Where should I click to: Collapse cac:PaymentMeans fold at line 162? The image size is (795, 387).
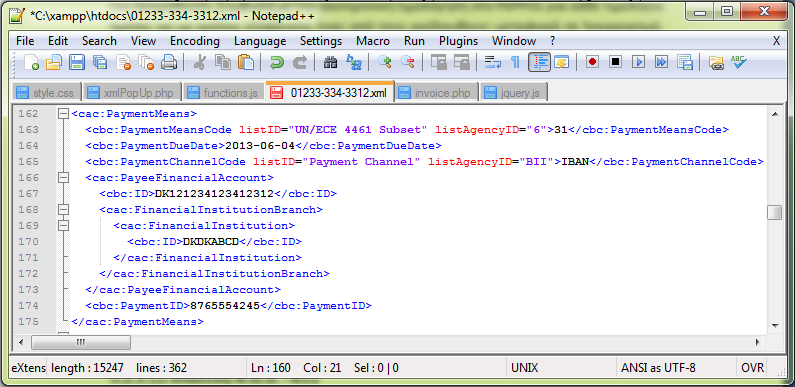coord(63,114)
